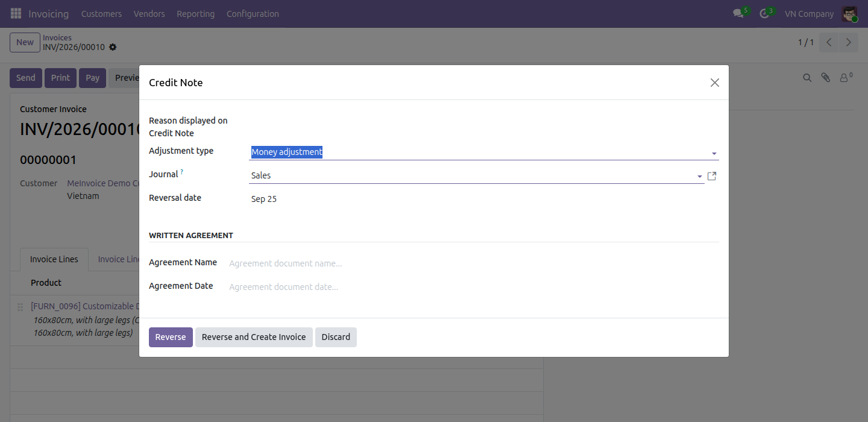868x422 pixels.
Task: Go to next record arrow
Action: 849,42
